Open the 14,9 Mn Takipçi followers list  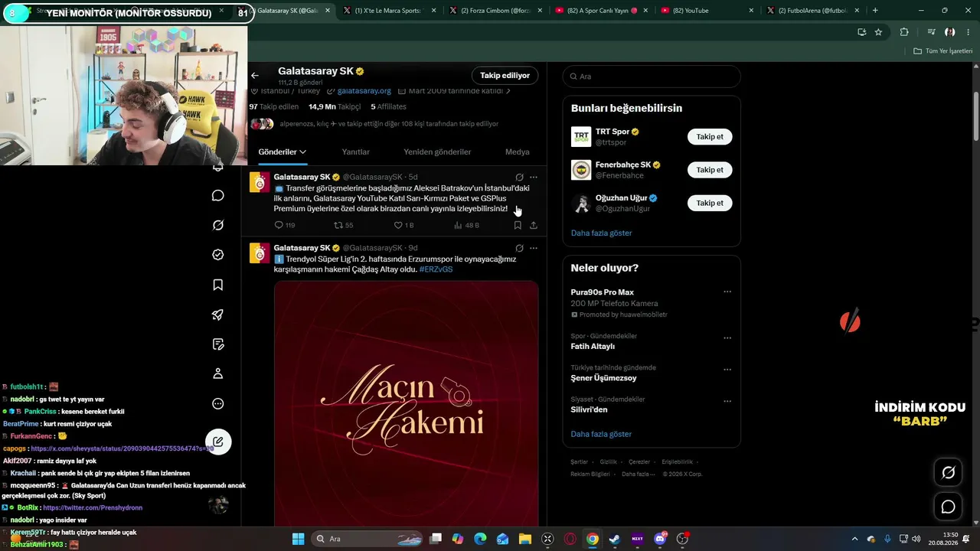(x=335, y=106)
